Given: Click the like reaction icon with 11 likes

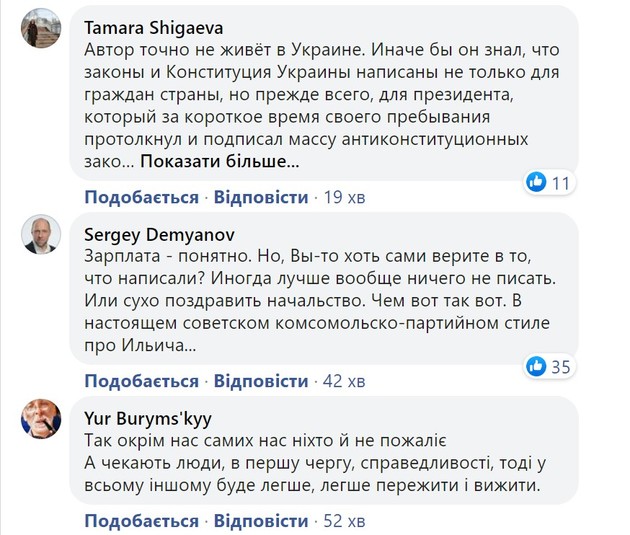Looking at the screenshot, I should coord(536,182).
